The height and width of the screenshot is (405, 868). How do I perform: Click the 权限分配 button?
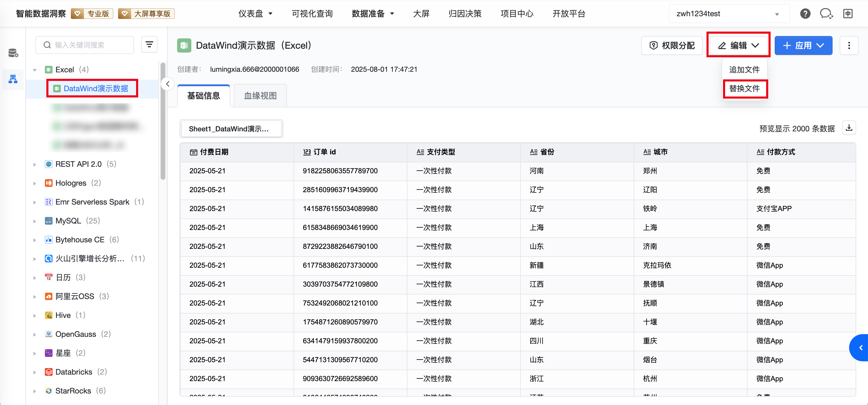pos(672,45)
